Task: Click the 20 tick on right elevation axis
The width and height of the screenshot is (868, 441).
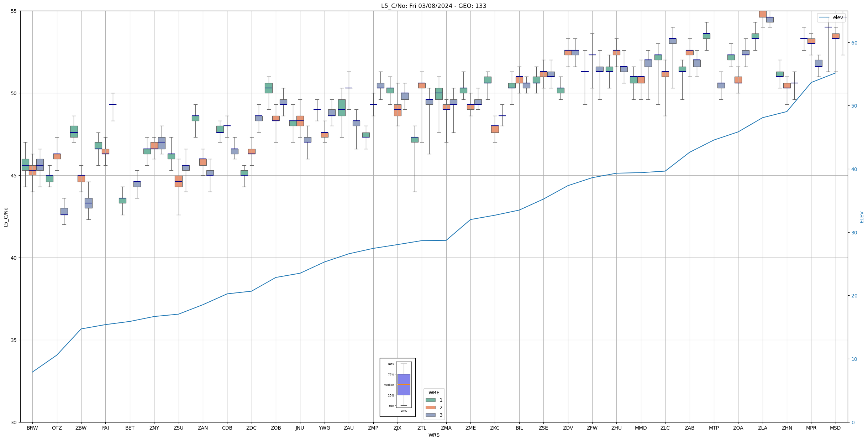Action: (x=854, y=296)
